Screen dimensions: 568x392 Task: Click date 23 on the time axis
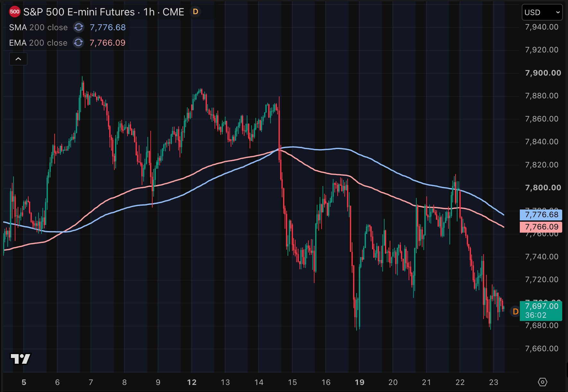pyautogui.click(x=493, y=382)
